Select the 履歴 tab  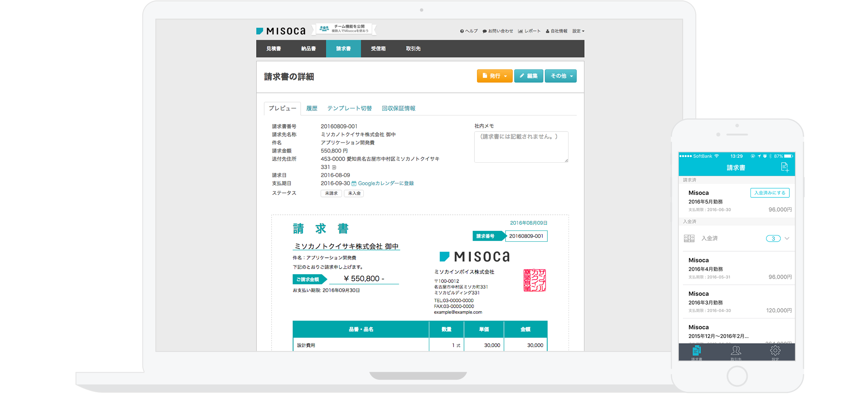(312, 108)
